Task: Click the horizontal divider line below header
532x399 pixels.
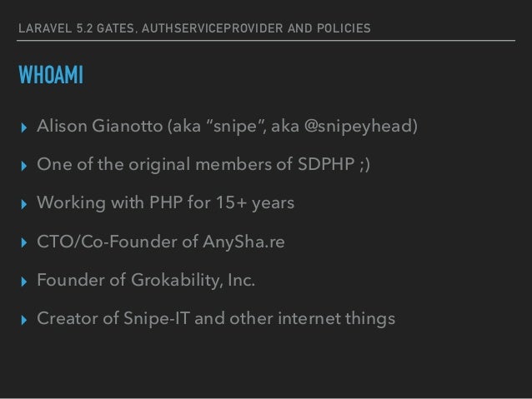Action: click(266, 41)
